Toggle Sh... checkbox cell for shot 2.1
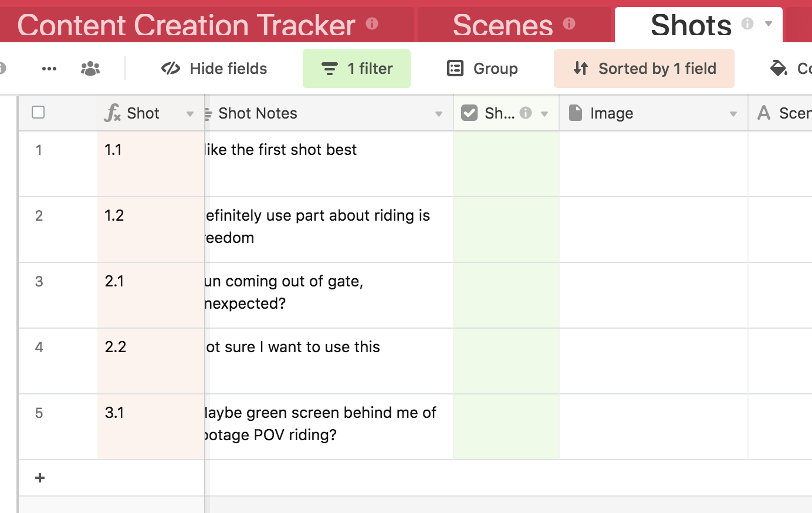 coord(506,295)
